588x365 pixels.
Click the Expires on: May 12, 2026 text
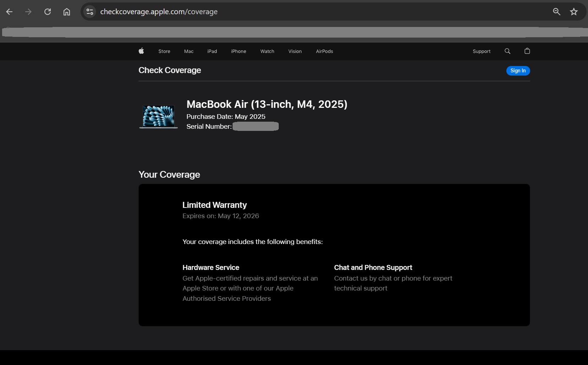click(221, 216)
